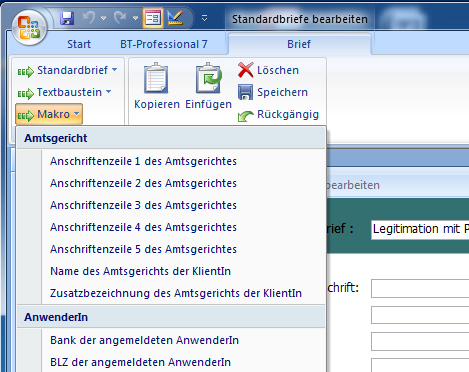Save with the Speichern ribbon button

click(273, 92)
